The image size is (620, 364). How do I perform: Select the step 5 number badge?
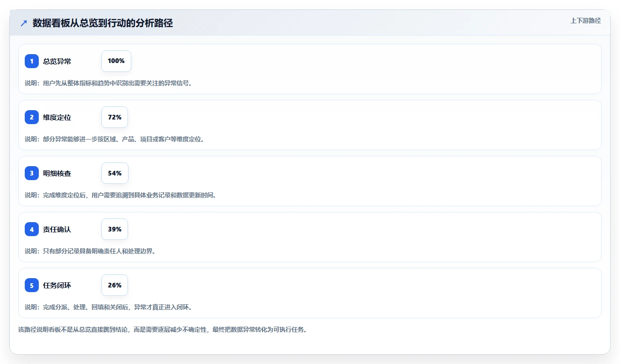[32, 285]
